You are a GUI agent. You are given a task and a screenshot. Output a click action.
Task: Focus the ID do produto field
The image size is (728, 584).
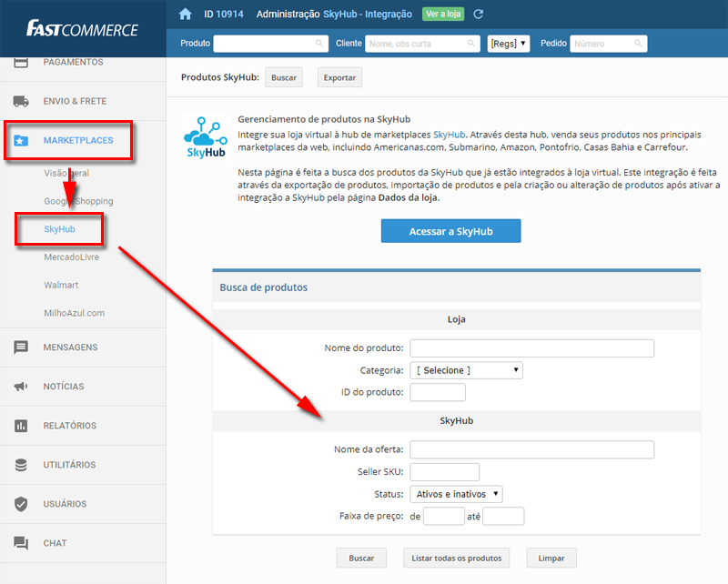pos(438,392)
